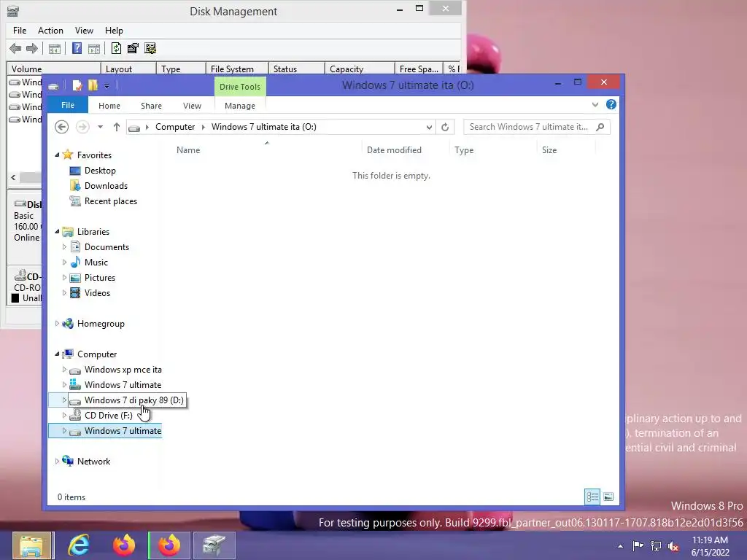Expand the Documents library node
The width and height of the screenshot is (747, 560).
pyautogui.click(x=64, y=247)
